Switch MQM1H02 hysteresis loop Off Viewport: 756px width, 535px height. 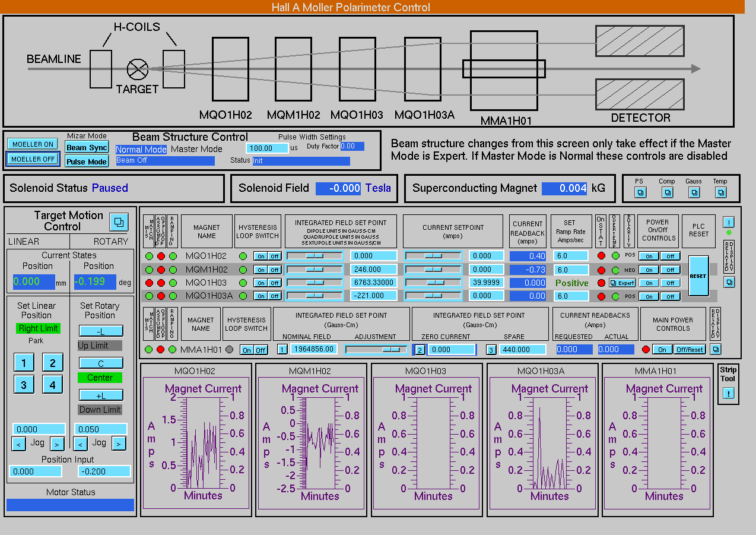[x=274, y=270]
